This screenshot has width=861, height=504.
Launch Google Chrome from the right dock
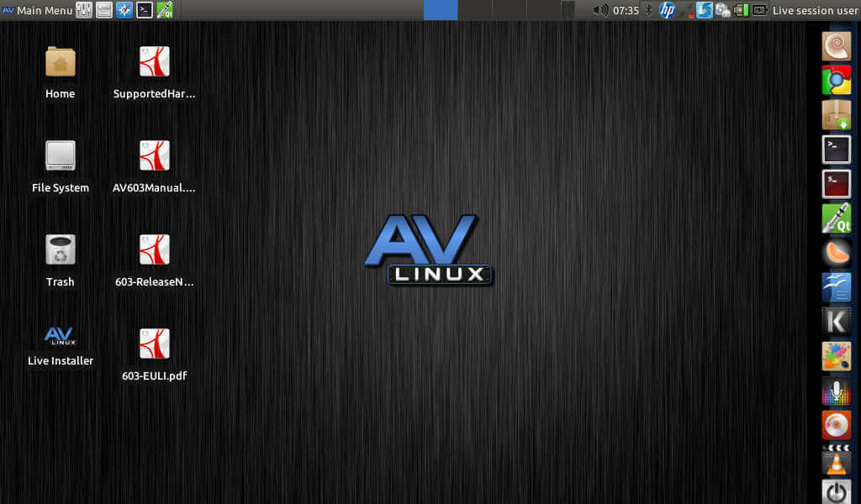click(x=837, y=81)
